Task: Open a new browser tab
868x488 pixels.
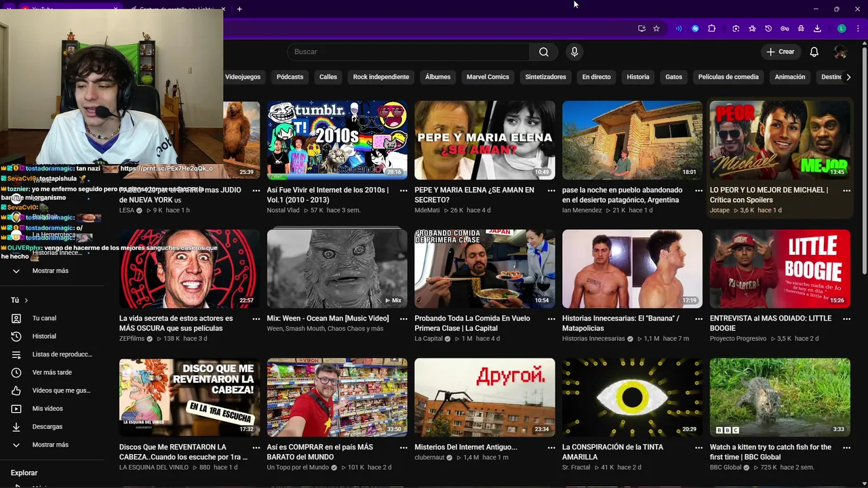Action: [x=239, y=9]
